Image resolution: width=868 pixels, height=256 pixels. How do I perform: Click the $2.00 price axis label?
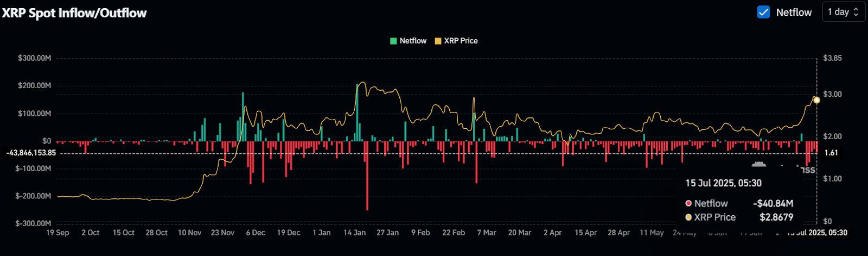(832, 136)
